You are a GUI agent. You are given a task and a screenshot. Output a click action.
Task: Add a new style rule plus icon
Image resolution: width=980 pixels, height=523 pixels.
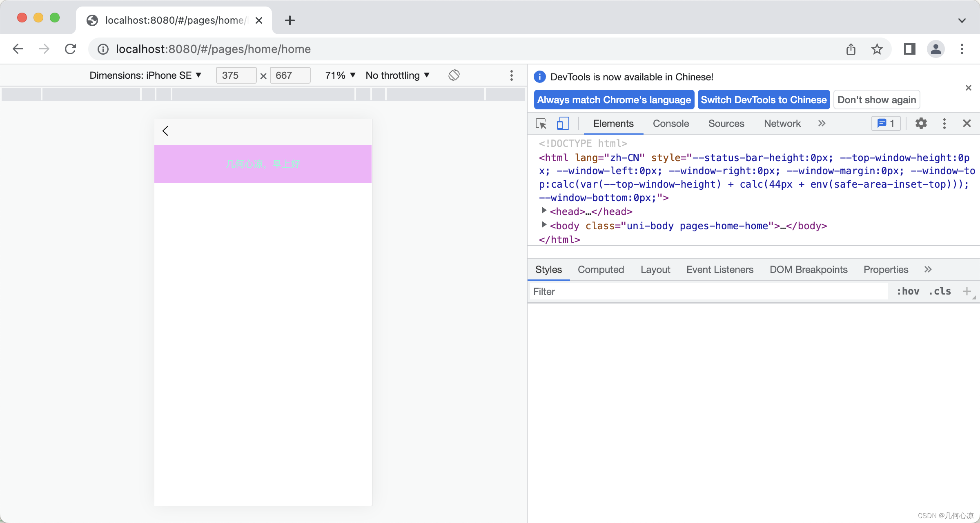pos(967,291)
